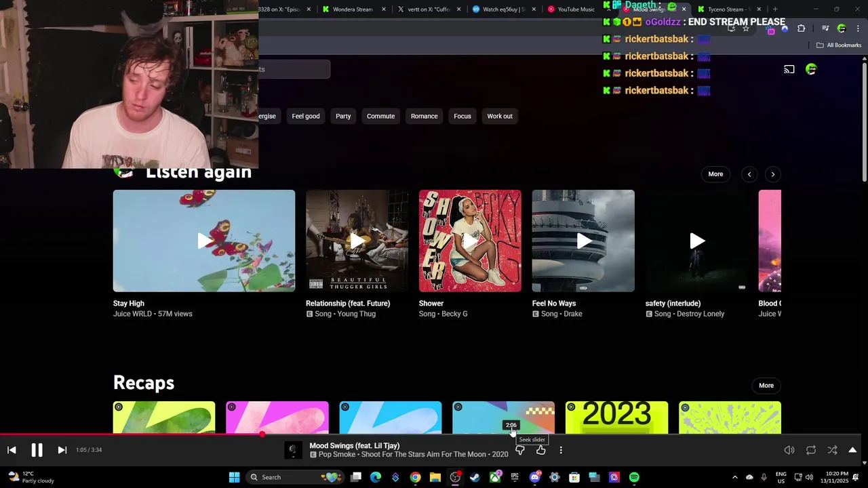The image size is (868, 488).
Task: Select the Romance mood chip
Action: (424, 116)
